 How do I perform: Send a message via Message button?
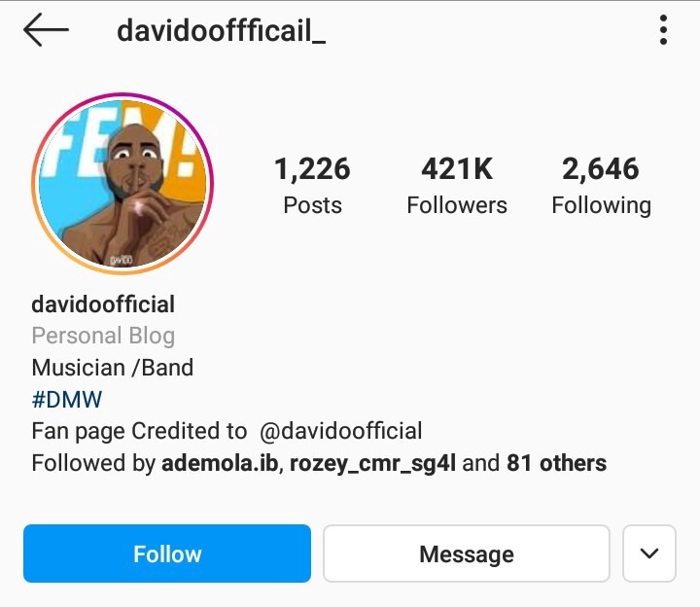pos(467,553)
